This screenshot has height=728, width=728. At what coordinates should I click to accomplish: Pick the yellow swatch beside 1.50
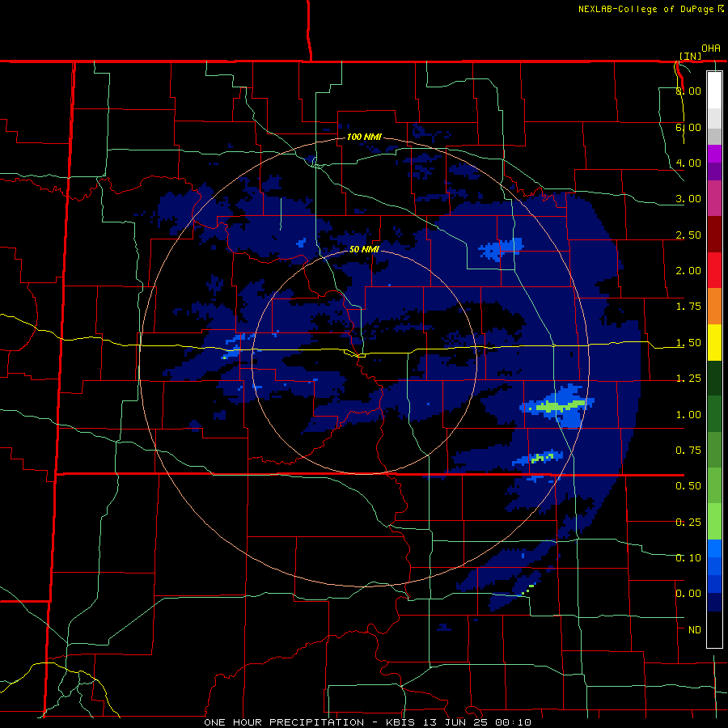pyautogui.click(x=714, y=342)
